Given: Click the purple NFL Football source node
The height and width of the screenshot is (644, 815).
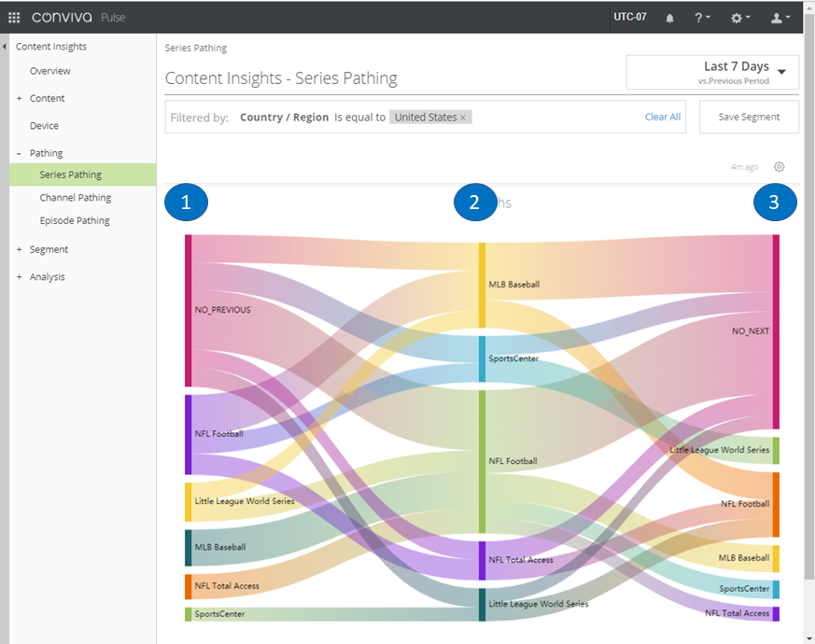Looking at the screenshot, I should click(189, 435).
